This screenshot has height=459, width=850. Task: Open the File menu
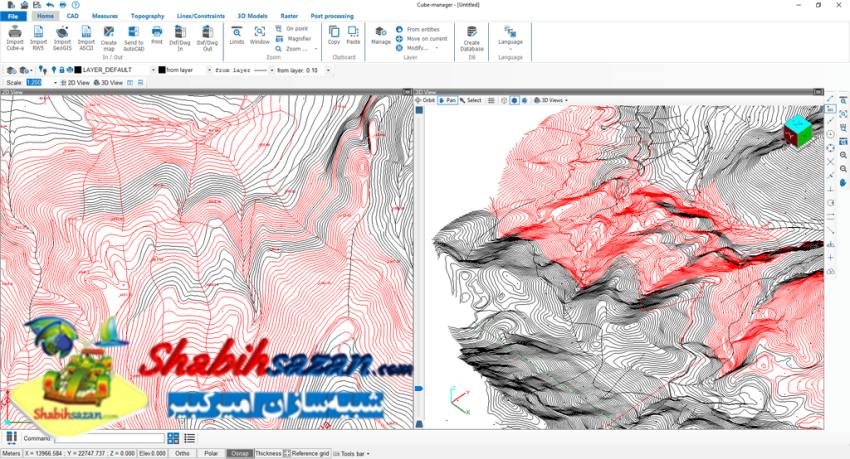click(12, 17)
